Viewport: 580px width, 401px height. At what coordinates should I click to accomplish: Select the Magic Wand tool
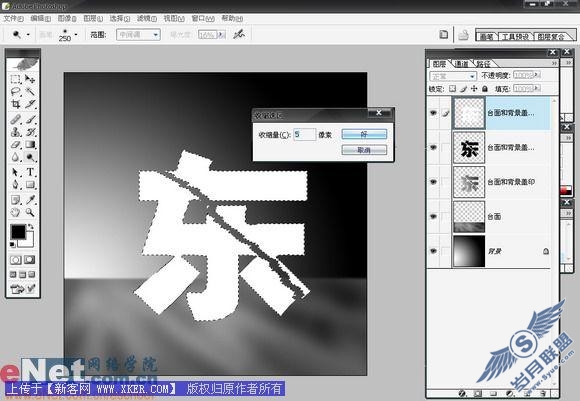[x=30, y=91]
